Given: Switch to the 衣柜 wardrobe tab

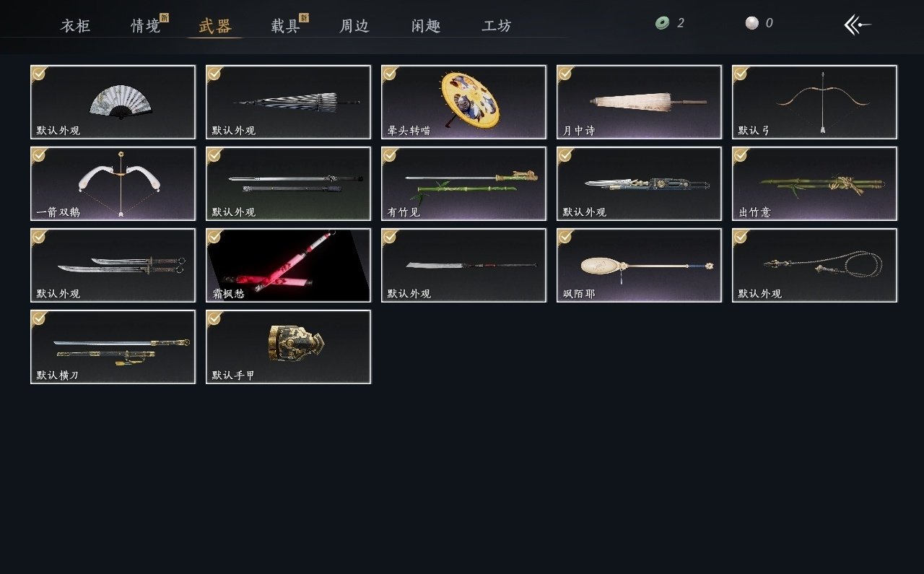Looking at the screenshot, I should (75, 26).
